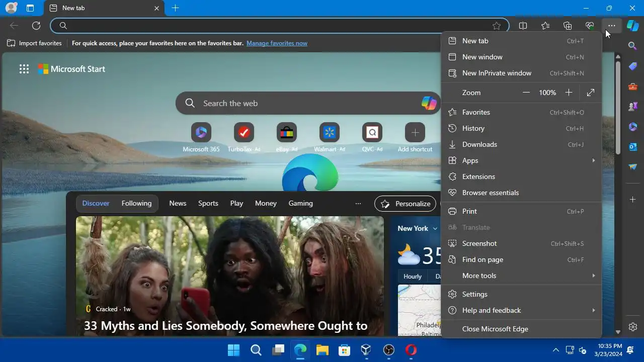Open the sidebar Tools briefcase icon
The height and width of the screenshot is (362, 644).
[633, 86]
